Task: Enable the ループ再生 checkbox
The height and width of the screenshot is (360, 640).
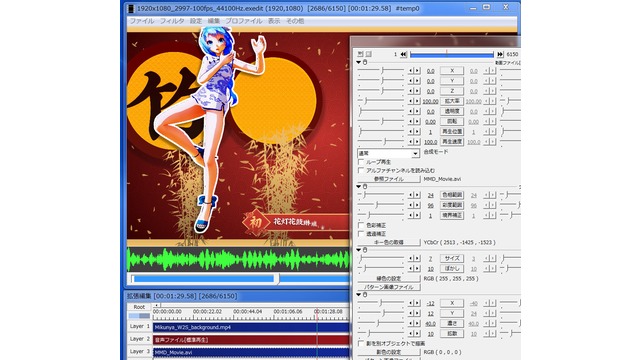Action: [x=361, y=162]
